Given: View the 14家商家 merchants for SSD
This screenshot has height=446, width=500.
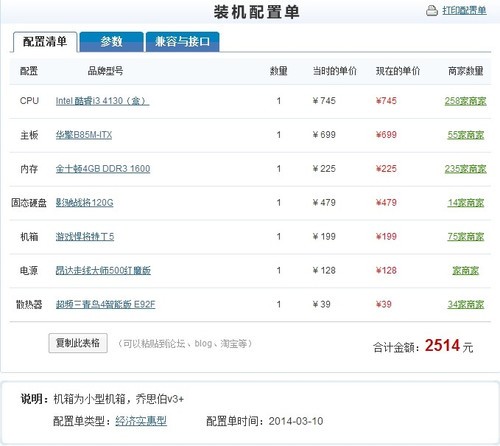Looking at the screenshot, I should pos(465,203).
